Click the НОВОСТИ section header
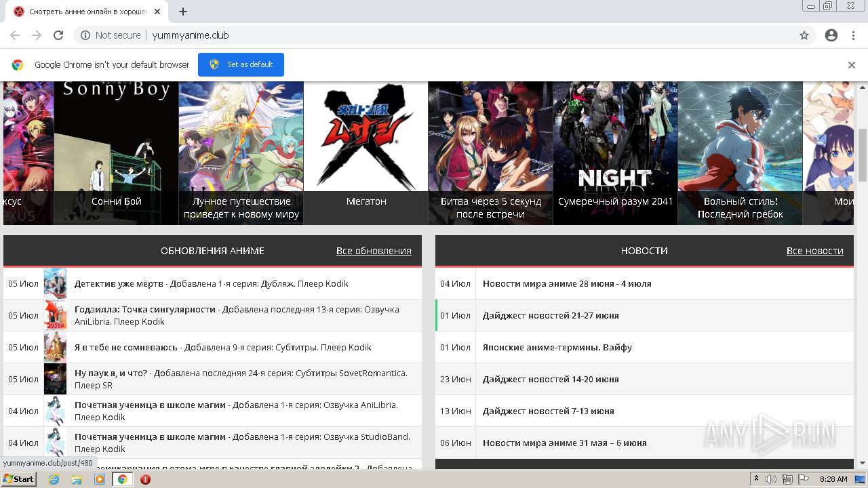The image size is (868, 488). pyautogui.click(x=644, y=251)
